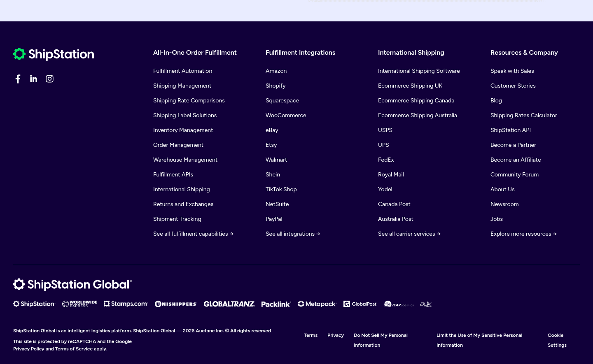Open the Walmart integration link

(276, 160)
